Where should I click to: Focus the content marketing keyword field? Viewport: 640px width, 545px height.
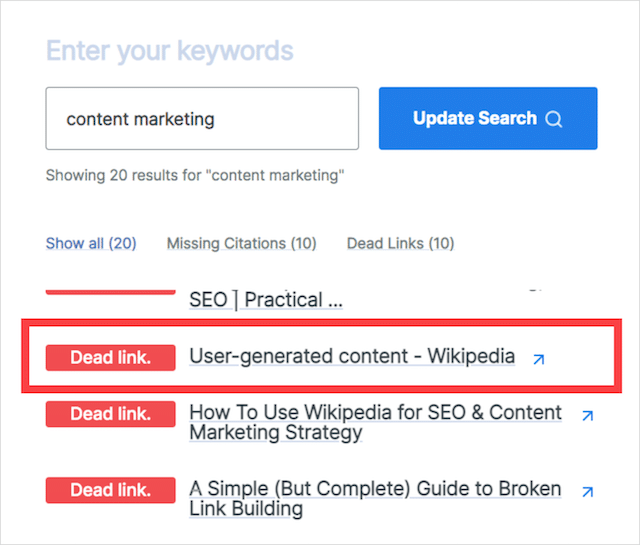point(202,118)
